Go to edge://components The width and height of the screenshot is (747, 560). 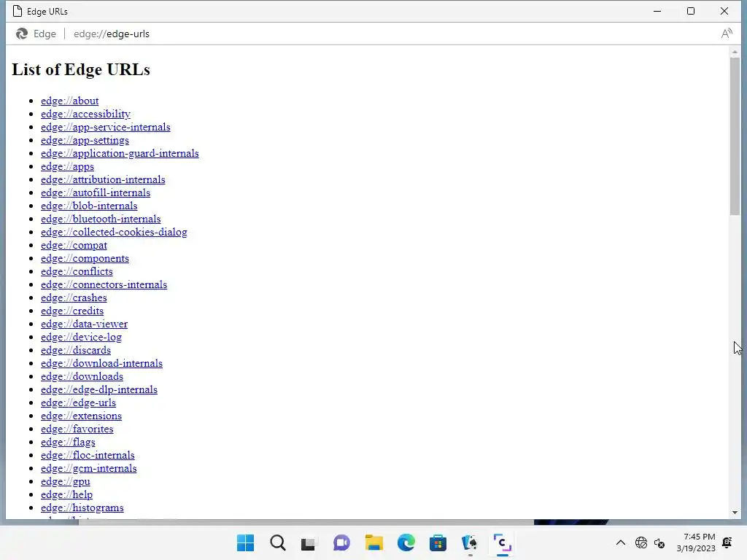click(85, 259)
